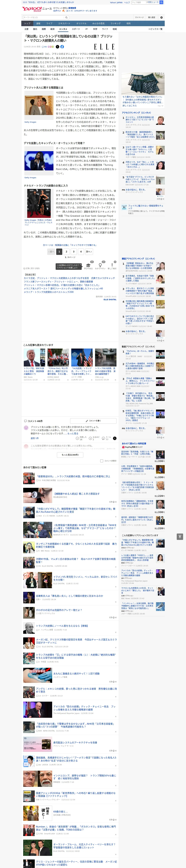
Task: Click the 次へ next page button
Action: click(89, 251)
